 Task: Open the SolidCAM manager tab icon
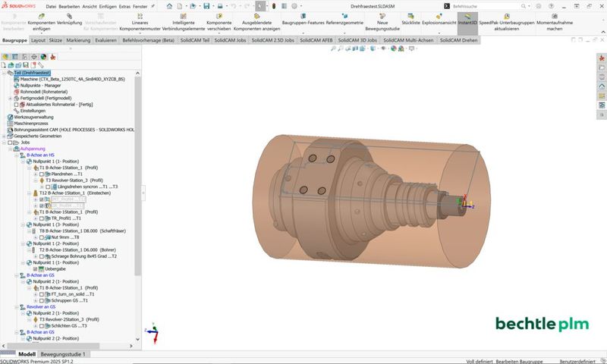point(53,57)
